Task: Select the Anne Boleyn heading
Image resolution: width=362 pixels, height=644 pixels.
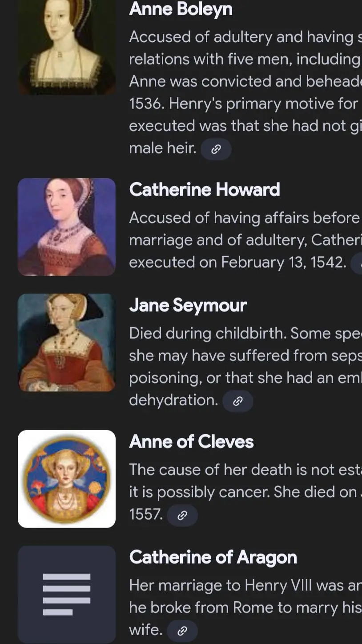Action: pos(181,9)
